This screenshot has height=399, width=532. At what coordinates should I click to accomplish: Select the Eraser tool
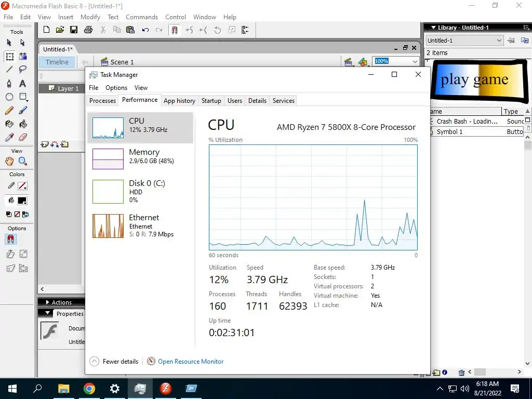pos(23,137)
